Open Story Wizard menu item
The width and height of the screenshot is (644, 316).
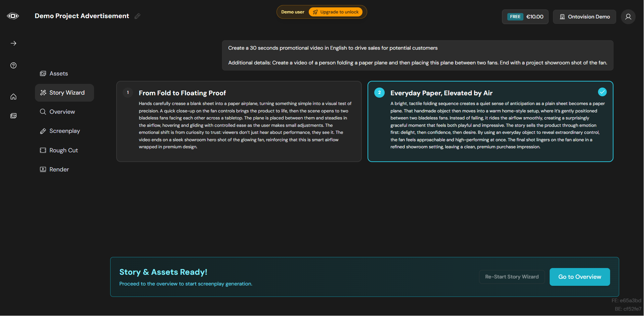pos(65,93)
